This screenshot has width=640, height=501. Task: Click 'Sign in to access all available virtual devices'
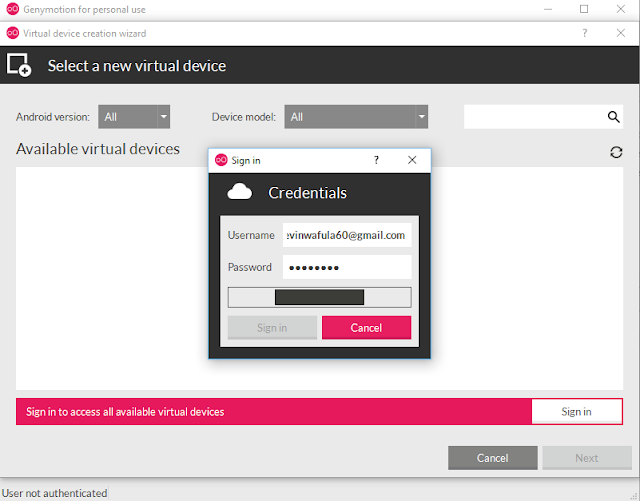[x=125, y=412]
